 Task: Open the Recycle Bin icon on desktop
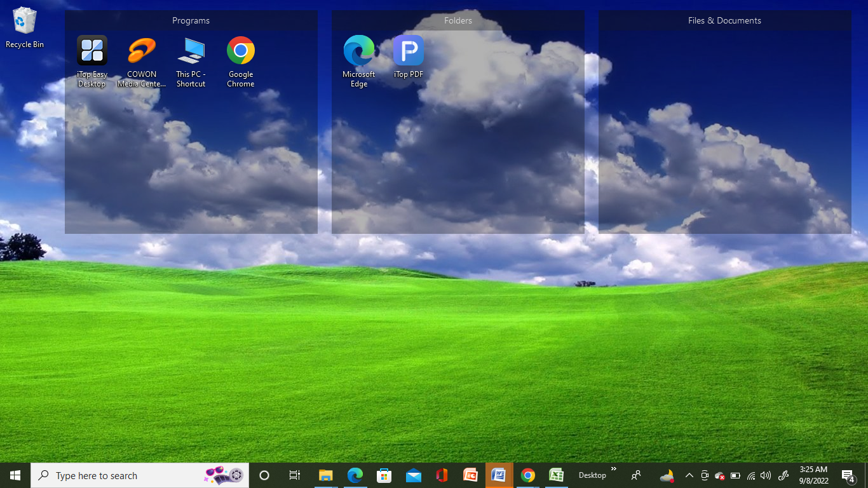pos(25,28)
